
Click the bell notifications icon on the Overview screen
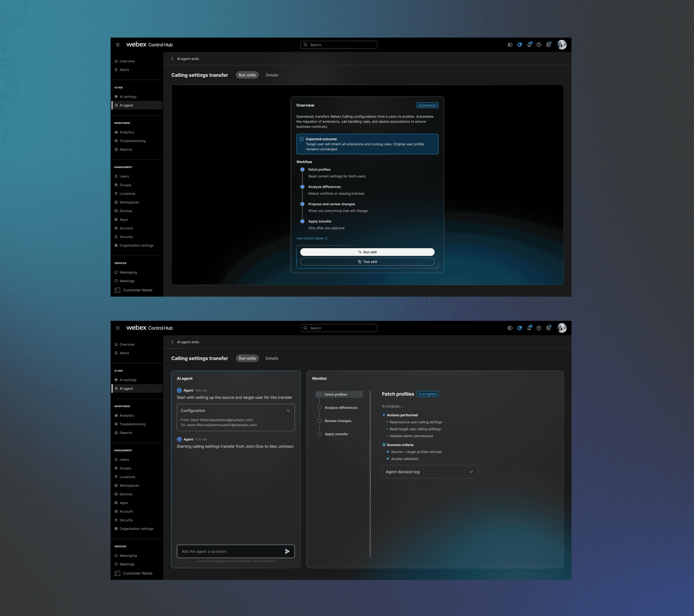pyautogui.click(x=529, y=45)
